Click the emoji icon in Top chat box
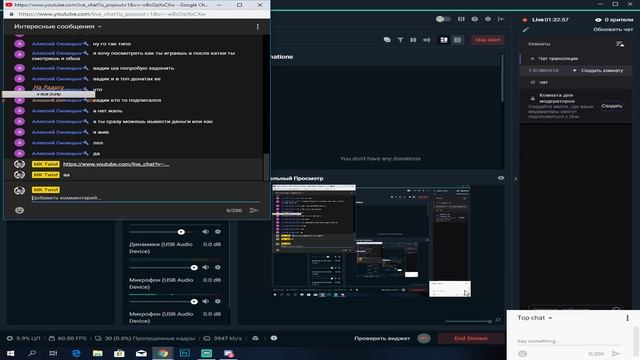 coord(522,353)
